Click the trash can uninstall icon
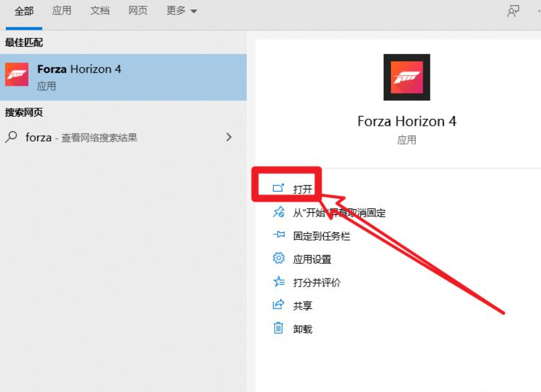 pyautogui.click(x=278, y=328)
